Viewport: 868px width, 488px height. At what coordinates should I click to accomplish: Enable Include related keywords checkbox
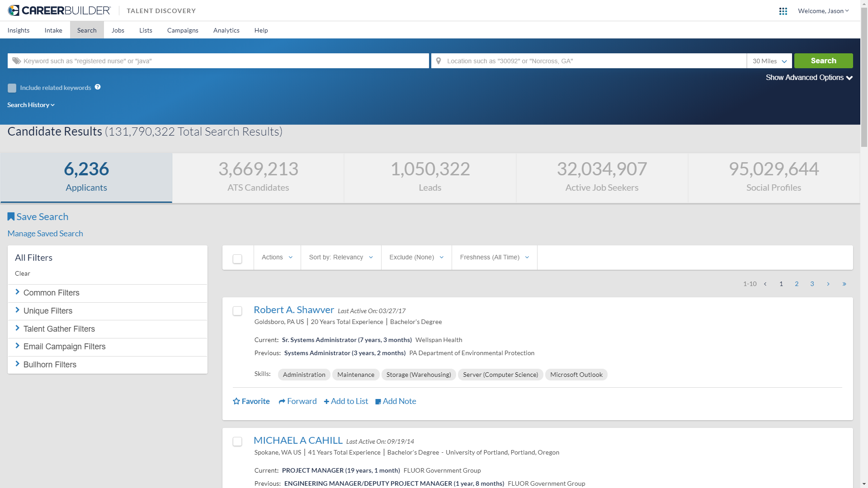12,88
